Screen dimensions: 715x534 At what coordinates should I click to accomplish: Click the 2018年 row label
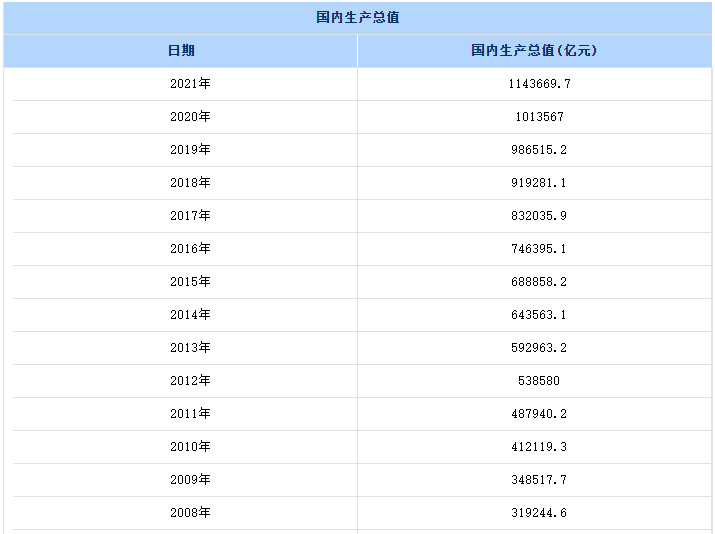pos(190,183)
